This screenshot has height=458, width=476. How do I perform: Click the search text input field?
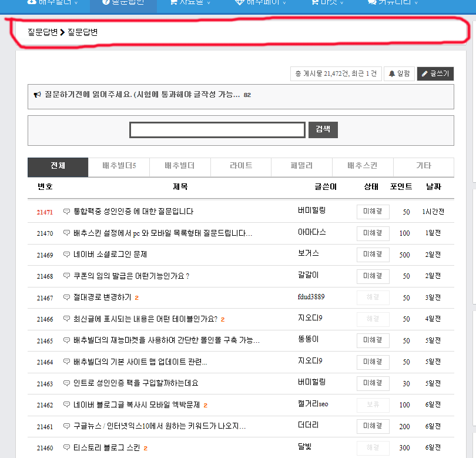click(x=217, y=130)
